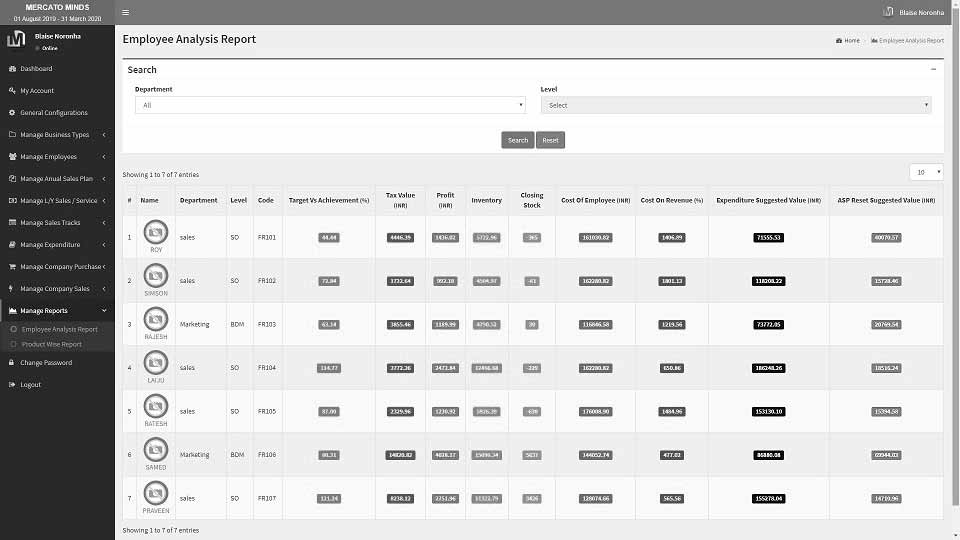Viewport: 960px width, 540px height.
Task: Open the Blaise Noronha user profile menu
Action: tap(914, 12)
